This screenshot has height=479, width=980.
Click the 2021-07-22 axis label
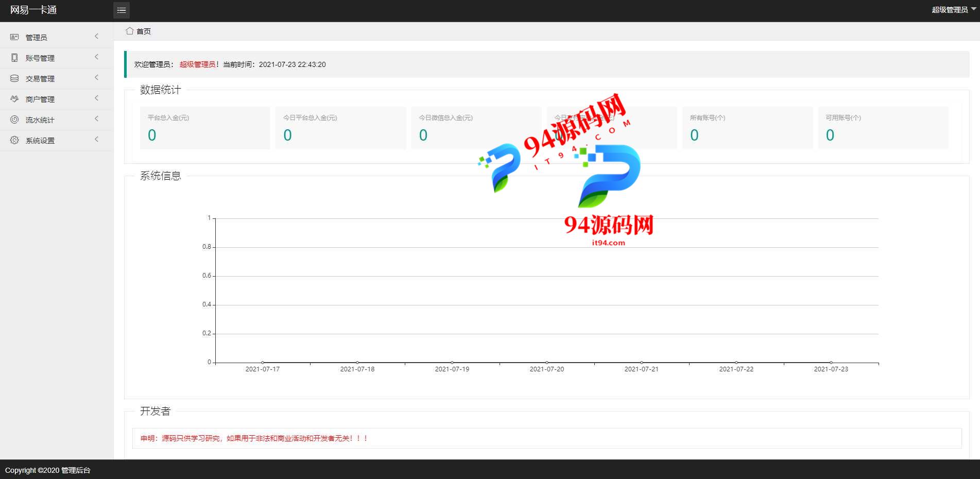point(736,369)
